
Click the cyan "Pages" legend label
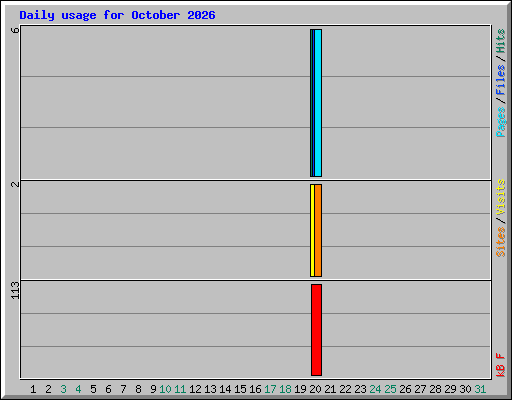[x=501, y=122]
